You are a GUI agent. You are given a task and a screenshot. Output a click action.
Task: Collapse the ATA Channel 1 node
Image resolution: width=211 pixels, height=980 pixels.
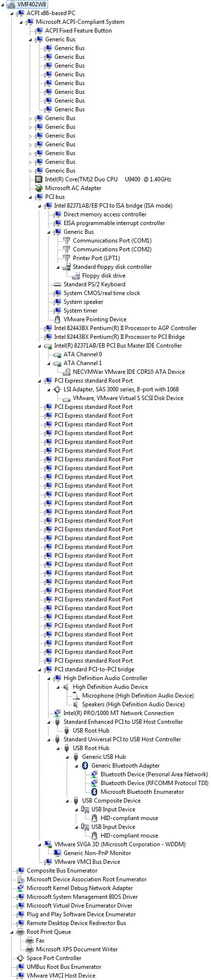click(49, 363)
